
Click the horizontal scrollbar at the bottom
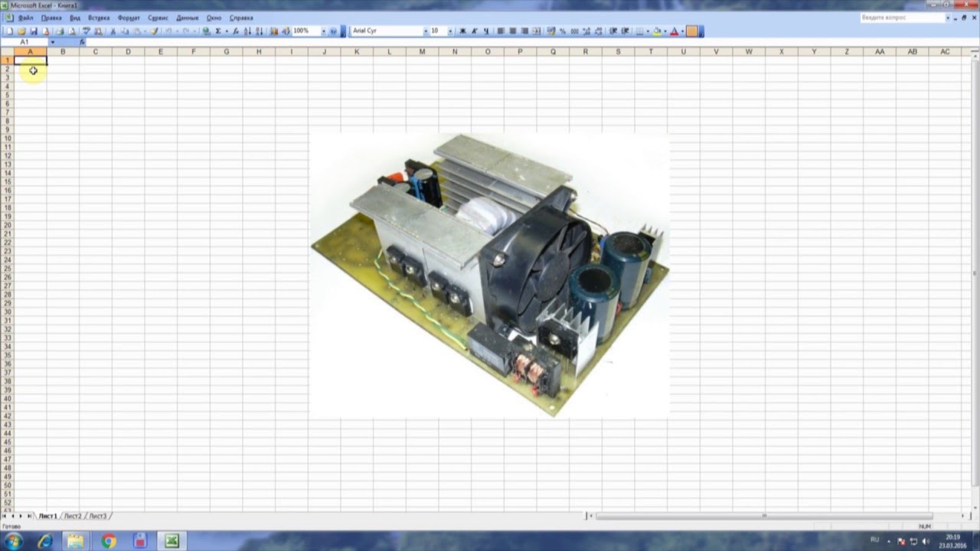tap(763, 517)
